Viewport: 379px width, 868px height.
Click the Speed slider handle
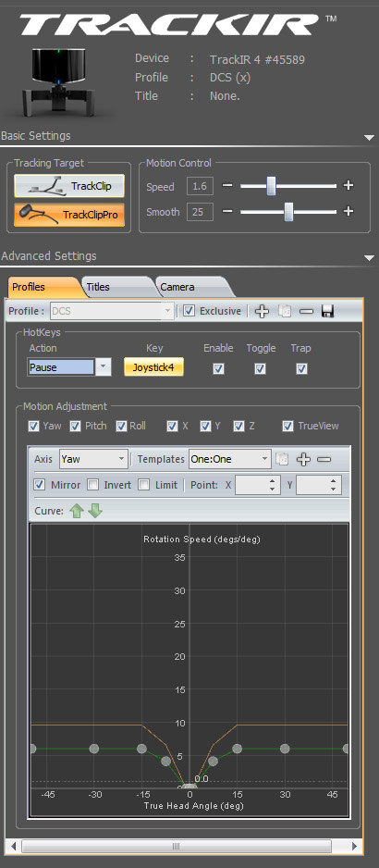pyautogui.click(x=271, y=186)
